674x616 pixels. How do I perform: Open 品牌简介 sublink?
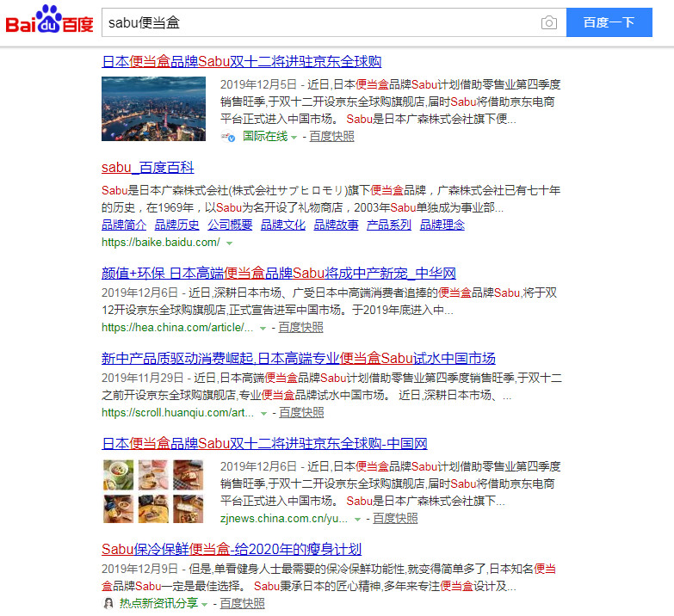(124, 225)
